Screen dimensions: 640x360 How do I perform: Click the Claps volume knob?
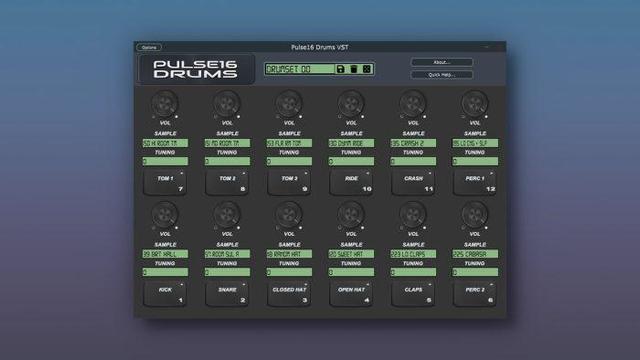coord(413,215)
